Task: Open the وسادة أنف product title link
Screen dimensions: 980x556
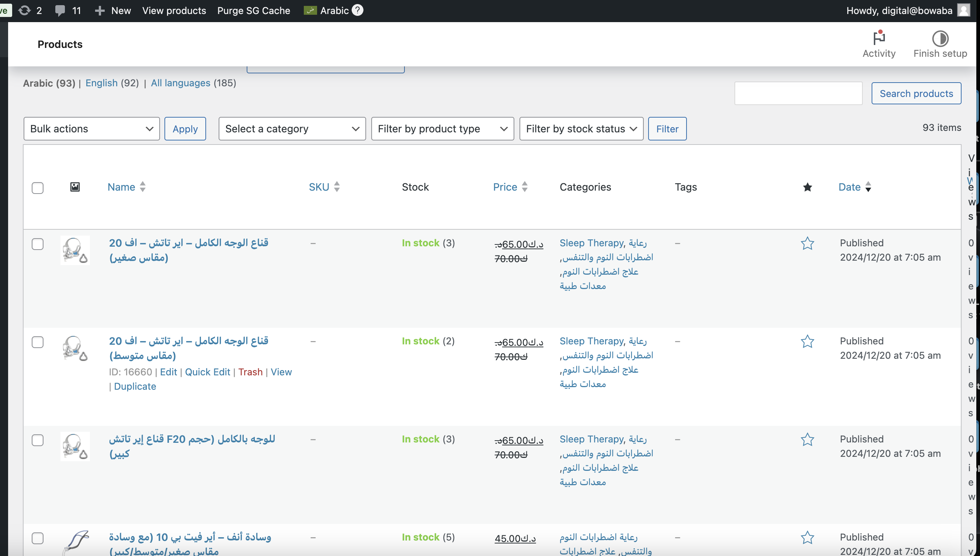Action: point(190,543)
